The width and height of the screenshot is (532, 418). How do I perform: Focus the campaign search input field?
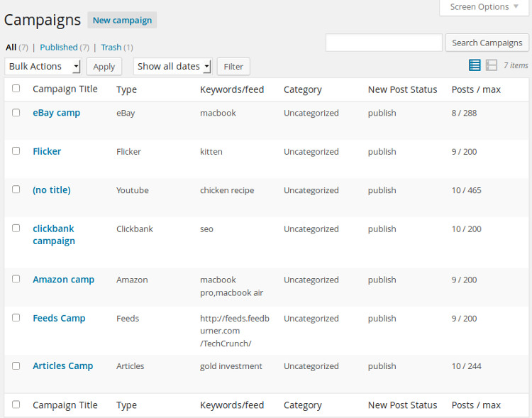point(384,43)
